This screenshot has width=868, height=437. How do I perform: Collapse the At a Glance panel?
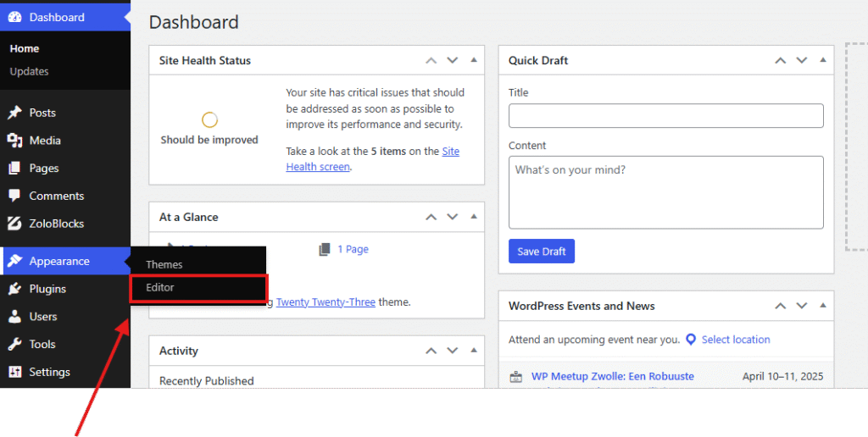click(x=474, y=216)
